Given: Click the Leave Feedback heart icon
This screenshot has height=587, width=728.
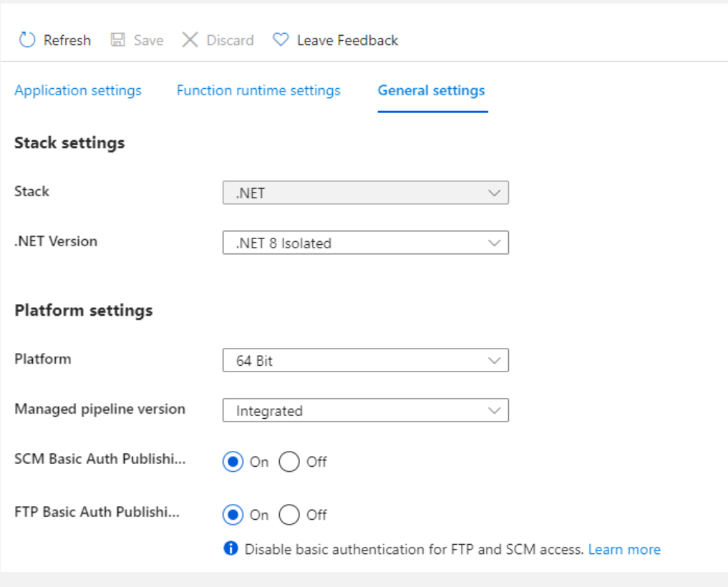Looking at the screenshot, I should coord(281,40).
